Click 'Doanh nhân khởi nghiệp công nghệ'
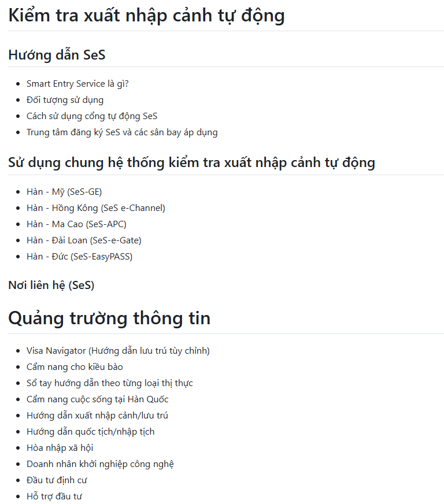This screenshot has width=444, height=504. [100, 464]
